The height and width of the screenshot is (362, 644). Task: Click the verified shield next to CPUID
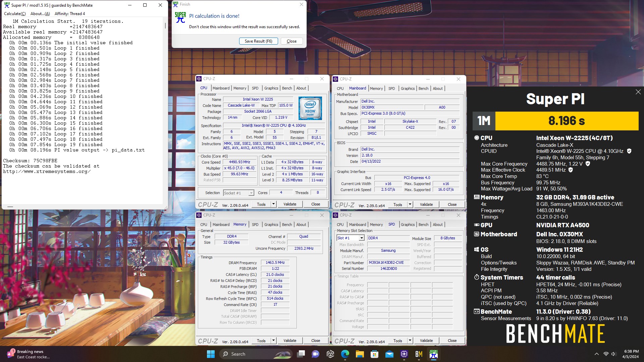point(629,151)
